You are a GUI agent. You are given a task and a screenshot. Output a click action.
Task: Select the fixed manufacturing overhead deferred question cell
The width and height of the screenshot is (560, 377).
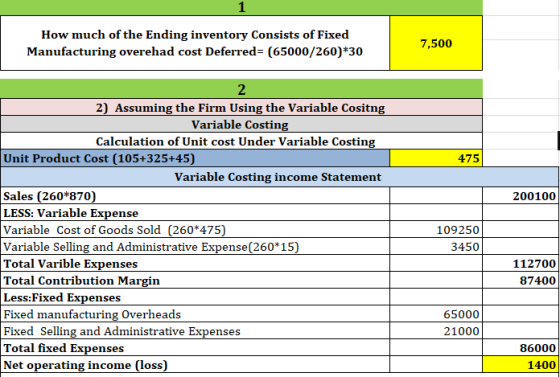(x=195, y=43)
